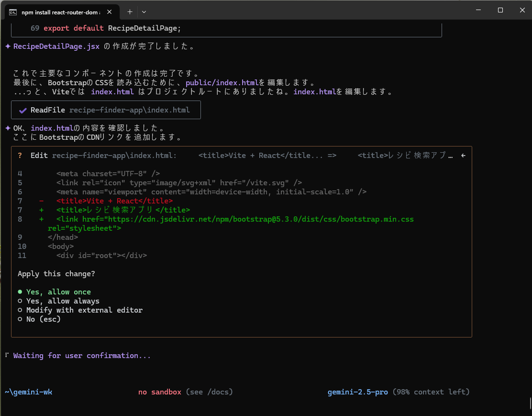Click the sparkle icon beside RecipeDetailPage.jsx message

pyautogui.click(x=8, y=46)
